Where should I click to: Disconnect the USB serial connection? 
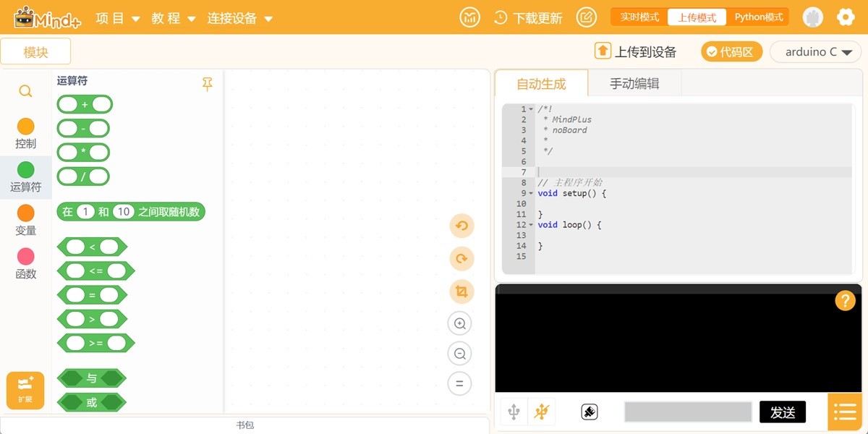(541, 411)
